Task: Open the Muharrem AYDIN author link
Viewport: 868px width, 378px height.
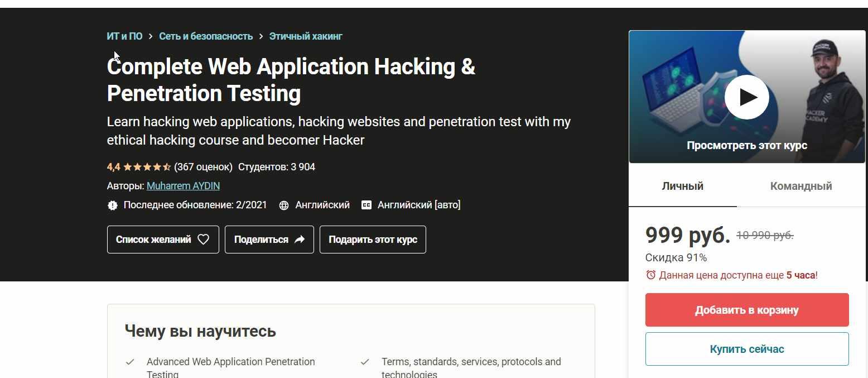Action: (183, 186)
